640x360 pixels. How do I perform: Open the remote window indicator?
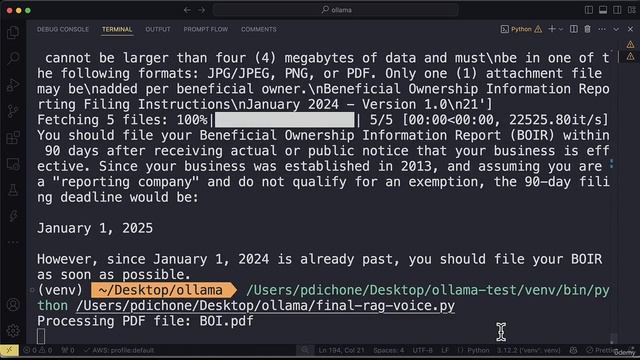click(x=9, y=350)
